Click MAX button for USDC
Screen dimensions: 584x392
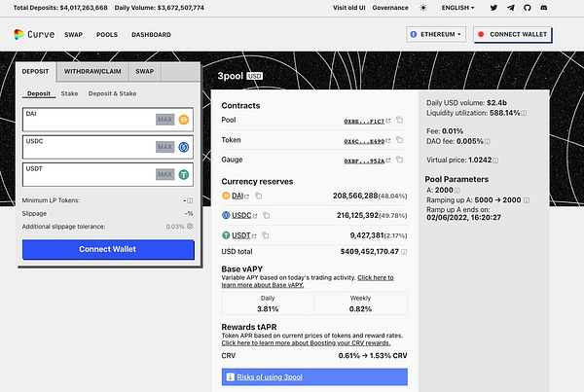[165, 147]
